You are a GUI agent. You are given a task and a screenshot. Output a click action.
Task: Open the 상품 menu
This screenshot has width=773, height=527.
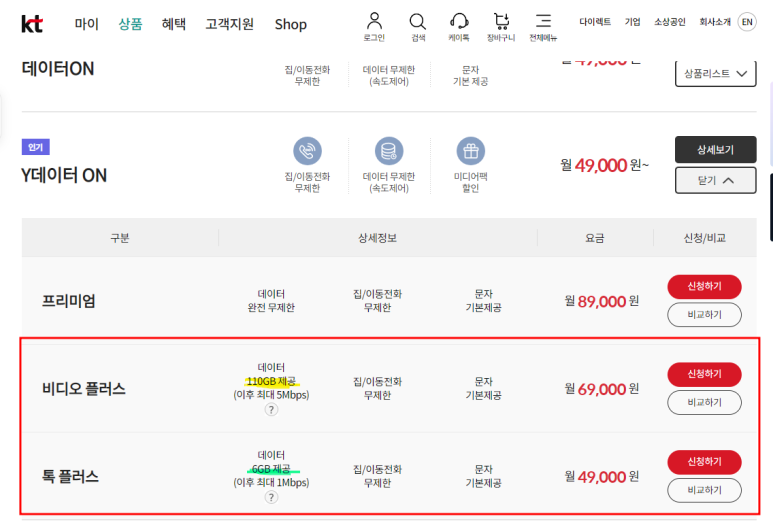coord(130,24)
